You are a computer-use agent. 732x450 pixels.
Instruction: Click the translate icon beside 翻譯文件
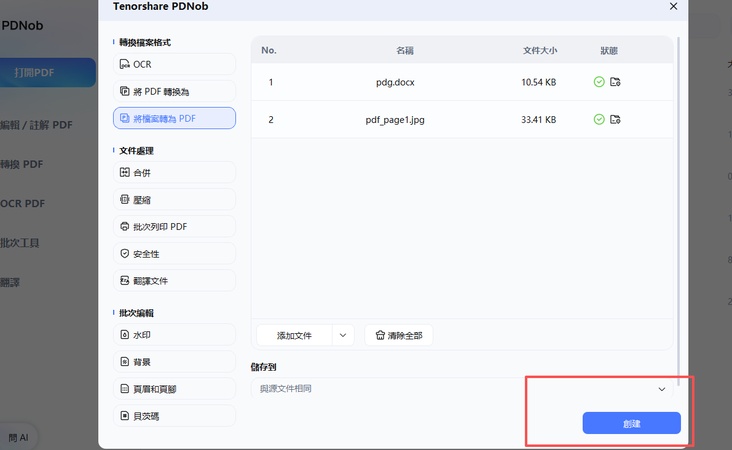coord(125,281)
